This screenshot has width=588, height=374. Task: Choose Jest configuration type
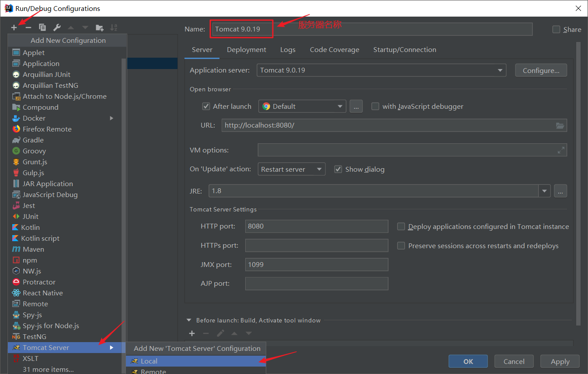[x=64, y=205]
